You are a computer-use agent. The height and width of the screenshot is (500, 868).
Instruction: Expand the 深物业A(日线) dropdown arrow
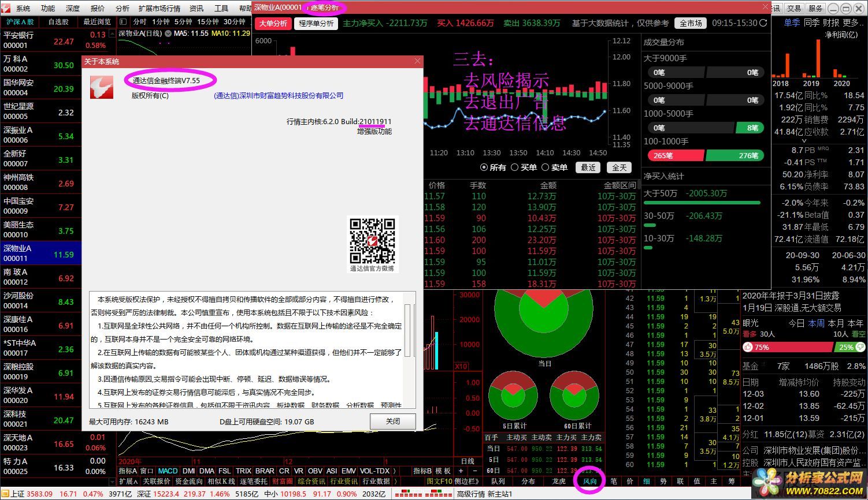click(x=168, y=33)
